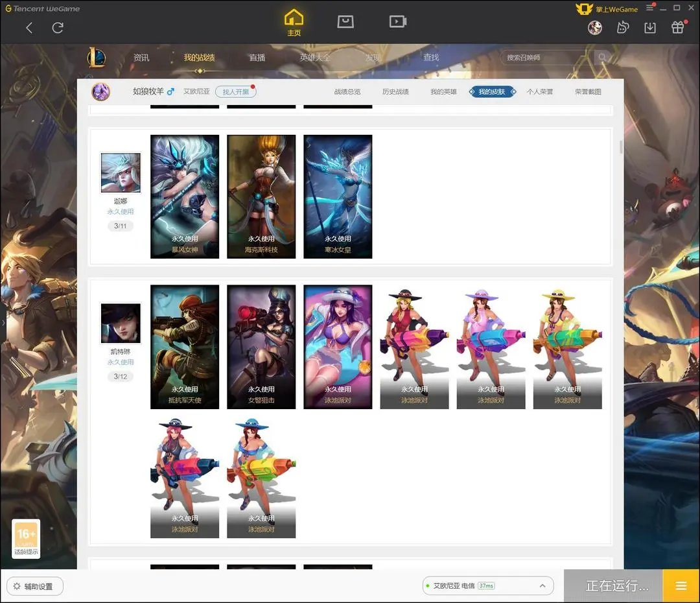
Task: Switch to the 历史战绩 tab
Action: pyautogui.click(x=395, y=91)
